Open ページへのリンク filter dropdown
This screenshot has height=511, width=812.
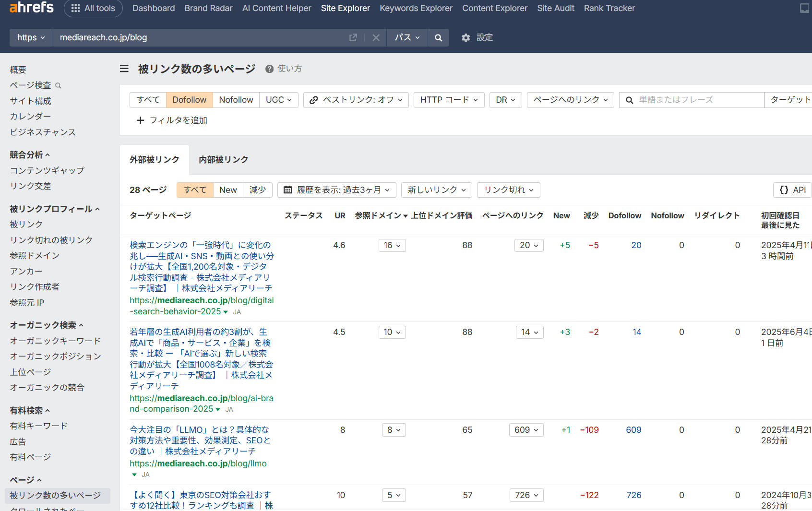coord(571,100)
